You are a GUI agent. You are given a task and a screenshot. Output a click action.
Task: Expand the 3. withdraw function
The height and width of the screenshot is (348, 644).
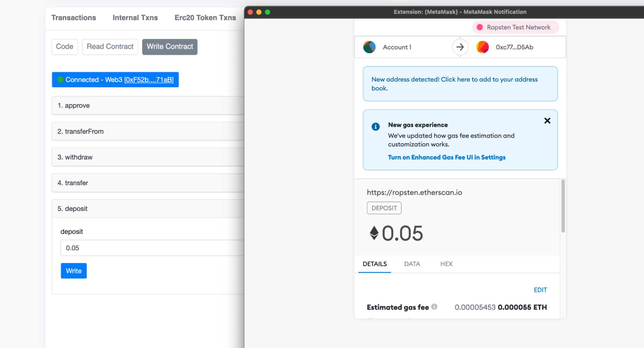pyautogui.click(x=148, y=157)
